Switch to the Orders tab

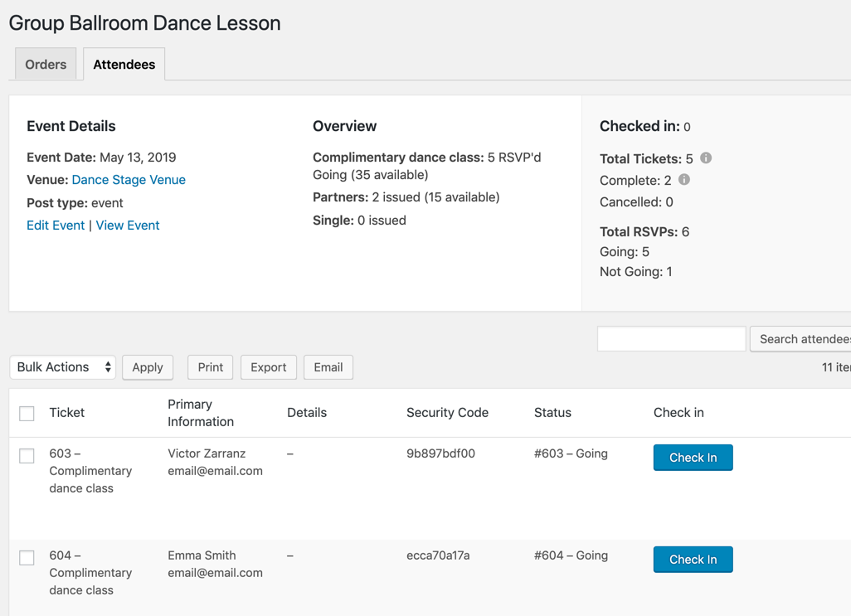[x=46, y=65]
